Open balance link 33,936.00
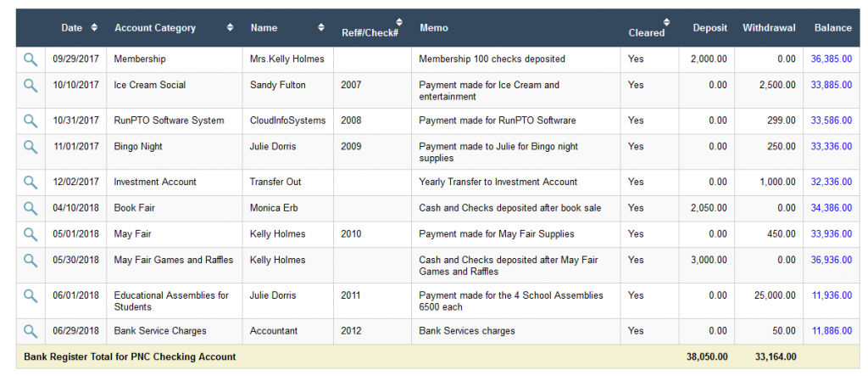 (831, 234)
